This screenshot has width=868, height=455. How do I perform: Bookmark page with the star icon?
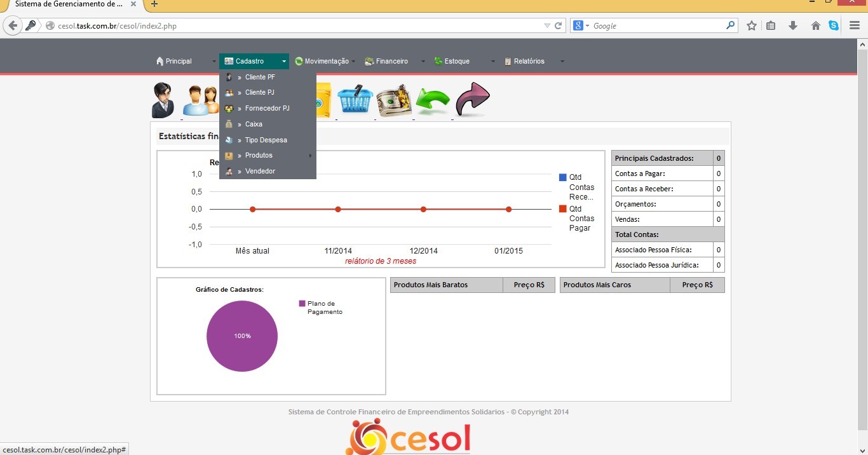(x=752, y=26)
